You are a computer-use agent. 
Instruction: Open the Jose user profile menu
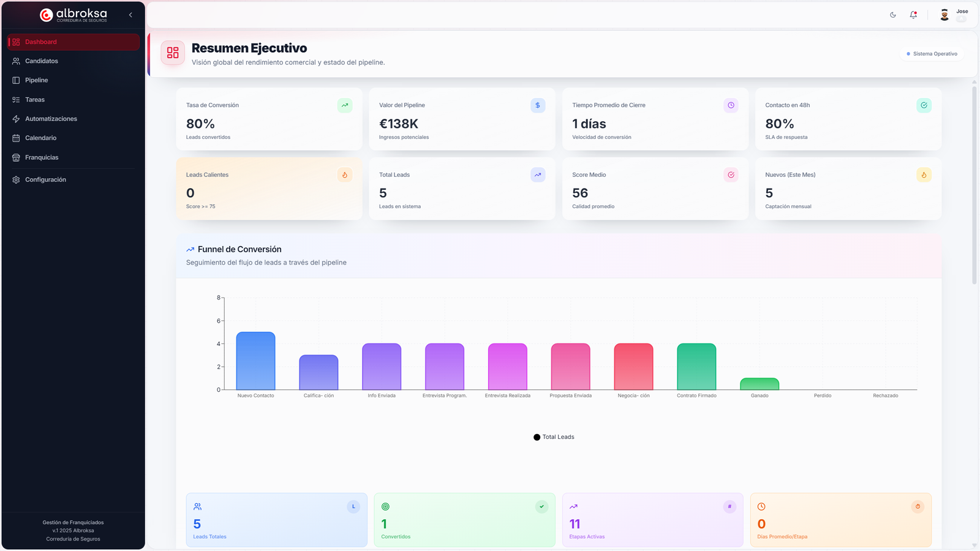point(953,15)
